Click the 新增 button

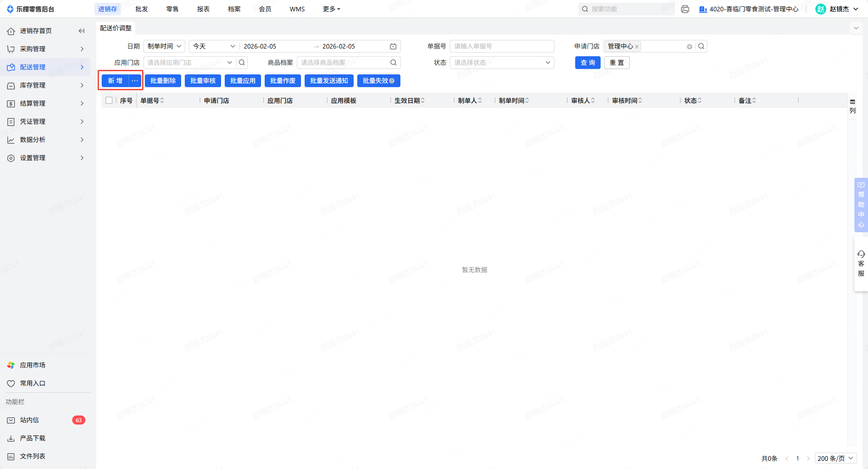115,81
